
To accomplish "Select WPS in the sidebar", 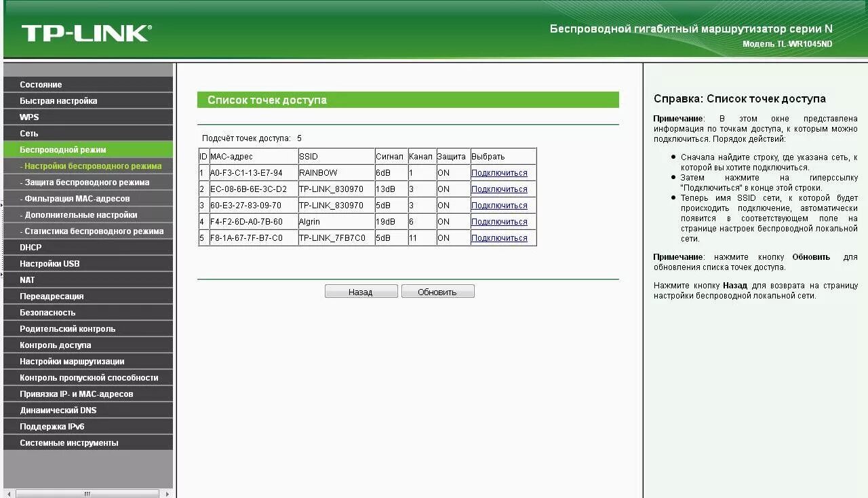I will (x=88, y=117).
